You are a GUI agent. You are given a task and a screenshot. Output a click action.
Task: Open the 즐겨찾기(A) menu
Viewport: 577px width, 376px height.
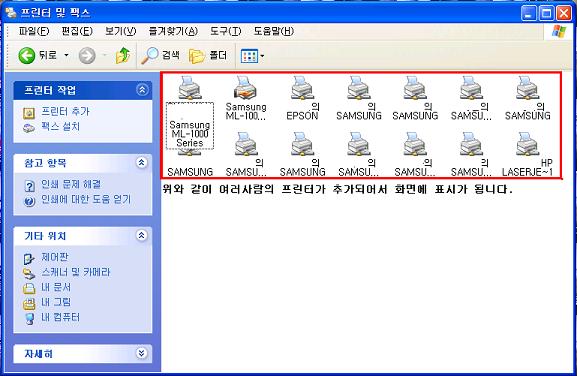173,31
